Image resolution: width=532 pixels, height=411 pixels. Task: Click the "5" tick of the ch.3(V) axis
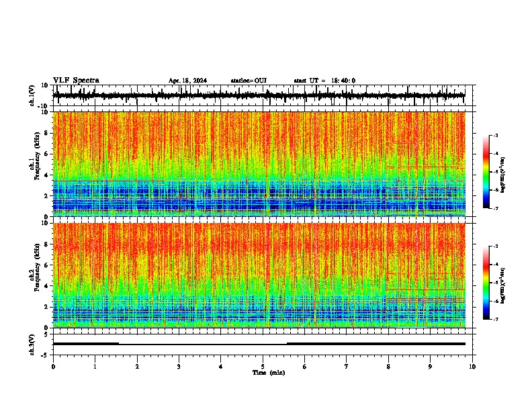pyautogui.click(x=47, y=334)
